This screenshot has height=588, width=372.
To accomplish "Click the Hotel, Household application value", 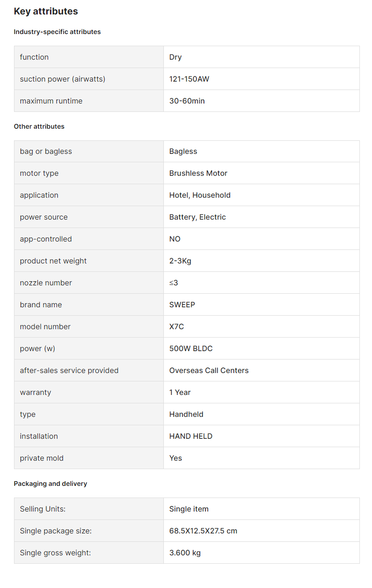I will (200, 195).
